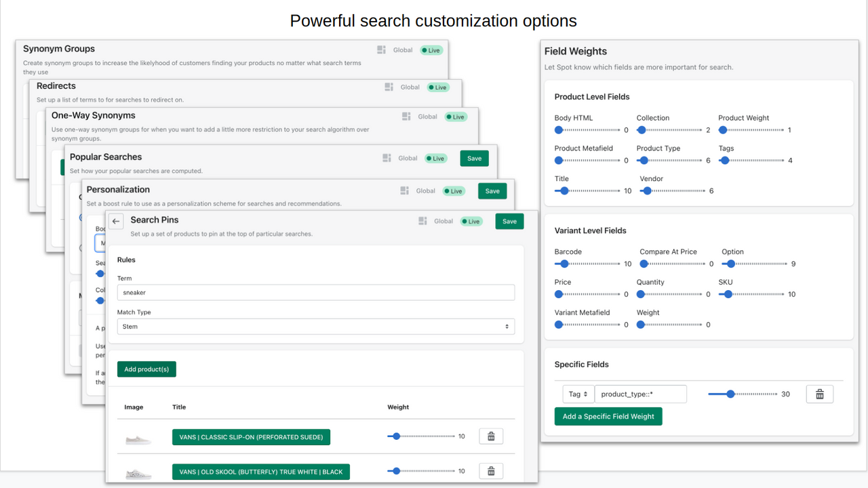Viewport: 868px width, 488px height.
Task: Click the Global icon in One-Way Synonyms
Action: [x=406, y=117]
